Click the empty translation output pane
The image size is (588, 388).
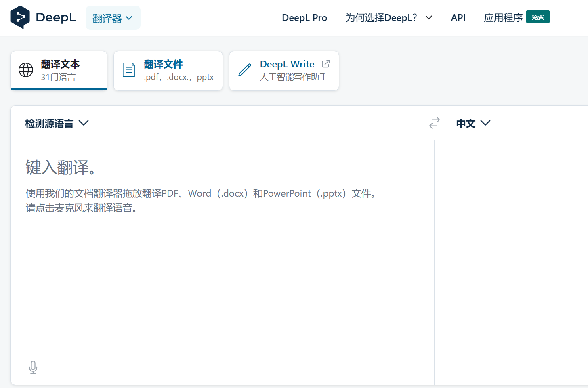click(x=511, y=262)
